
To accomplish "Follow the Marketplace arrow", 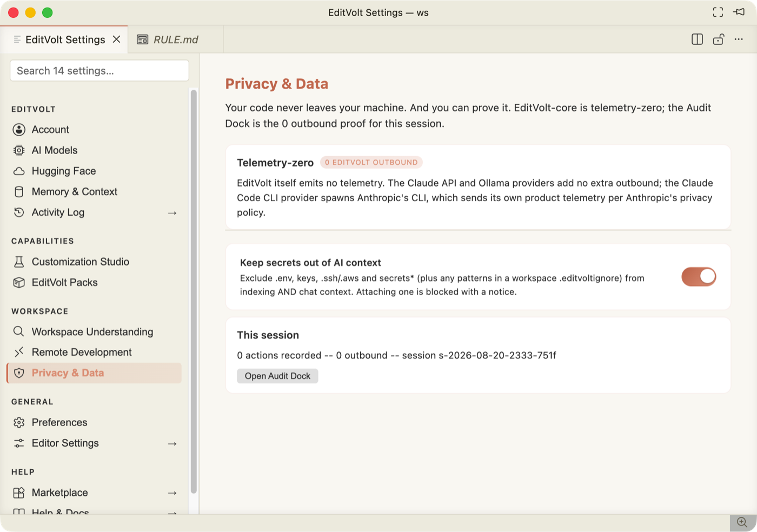I will point(172,493).
